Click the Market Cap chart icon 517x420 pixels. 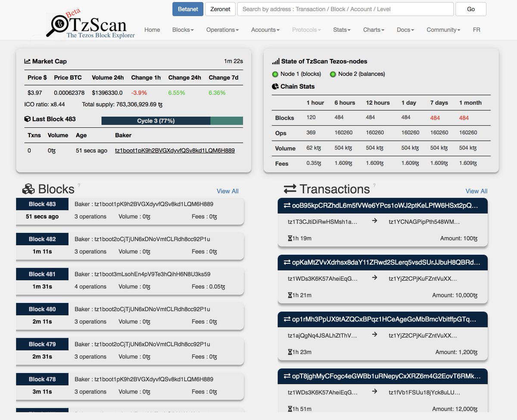pos(27,62)
